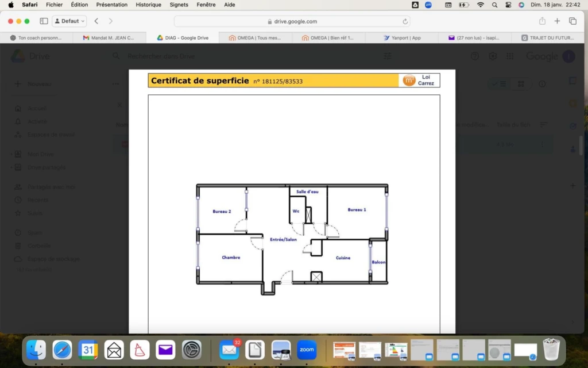
Task: Open Spotlight search in the menu bar
Action: (x=494, y=5)
